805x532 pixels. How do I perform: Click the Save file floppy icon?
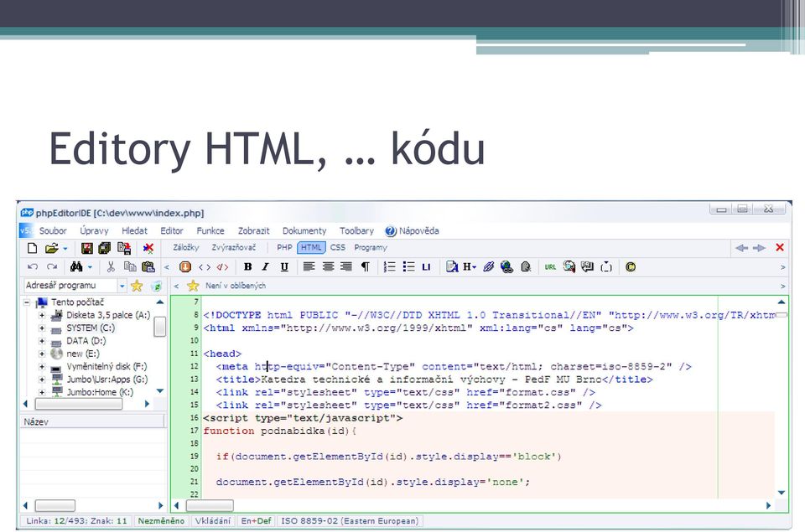(x=86, y=248)
